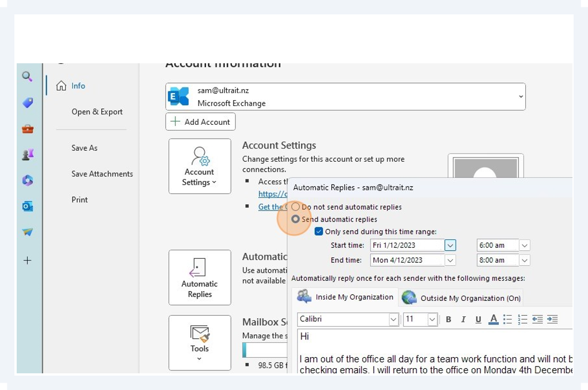588x390 pixels.
Task: Click the mailbox storage usage bar
Action: (265, 350)
